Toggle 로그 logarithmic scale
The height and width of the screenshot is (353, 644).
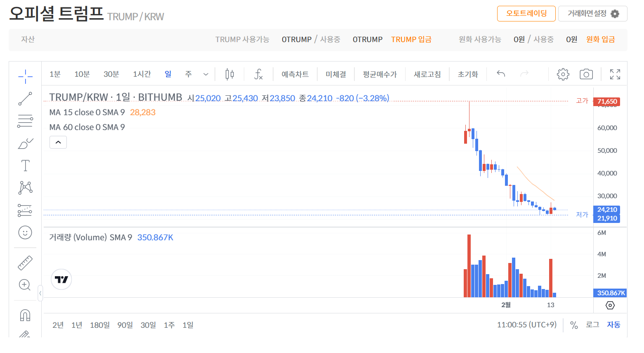coord(592,325)
